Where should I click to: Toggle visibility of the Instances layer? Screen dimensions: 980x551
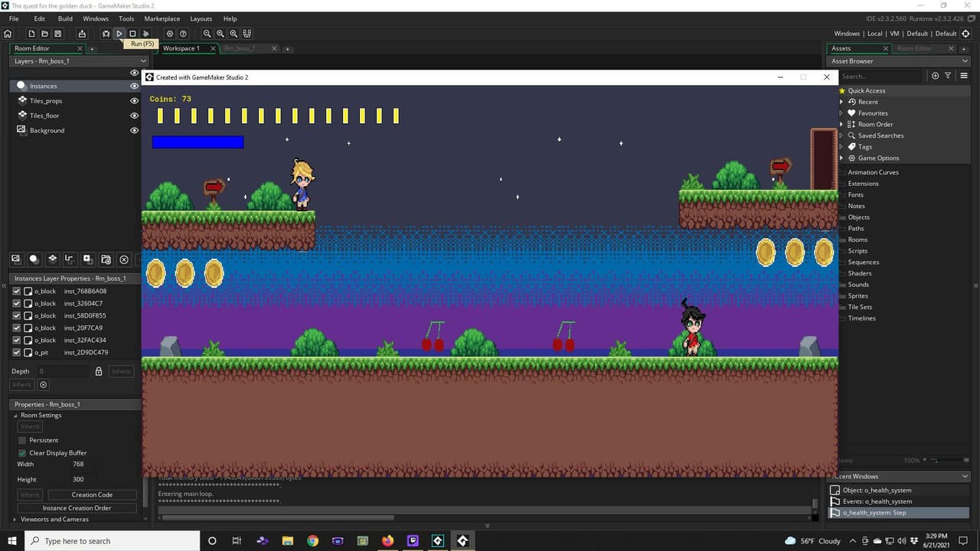tap(135, 86)
